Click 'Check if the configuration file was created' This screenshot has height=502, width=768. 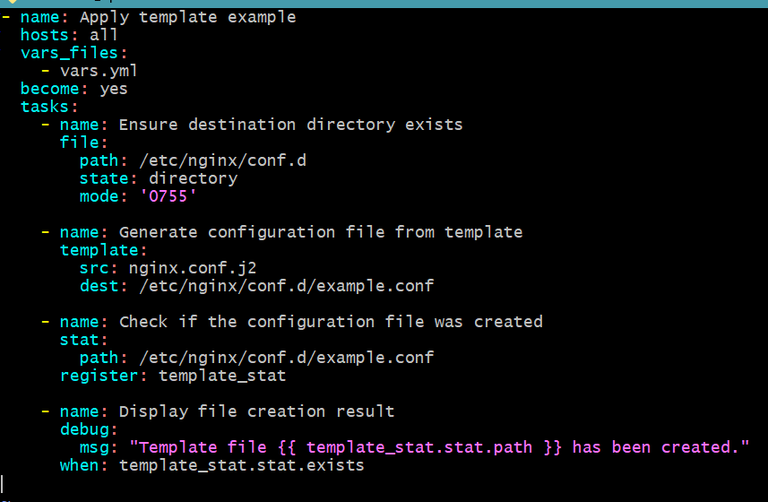(330, 322)
